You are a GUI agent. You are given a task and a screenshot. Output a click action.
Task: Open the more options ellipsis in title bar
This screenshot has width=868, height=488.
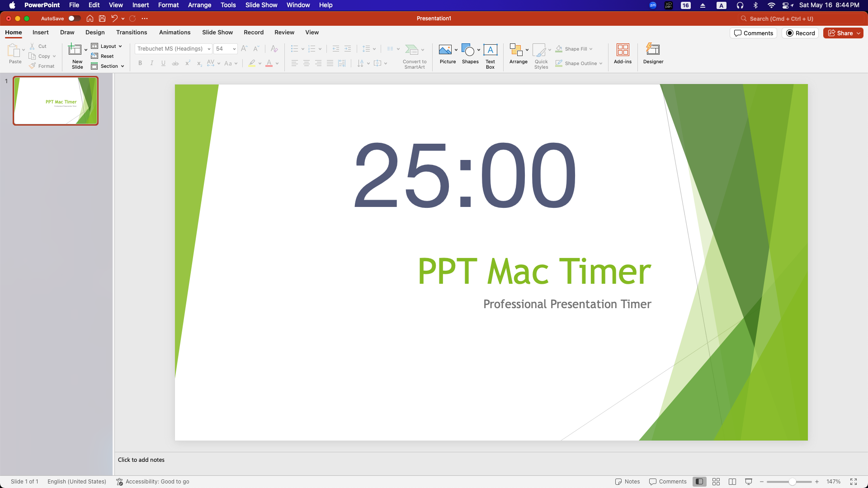click(145, 19)
